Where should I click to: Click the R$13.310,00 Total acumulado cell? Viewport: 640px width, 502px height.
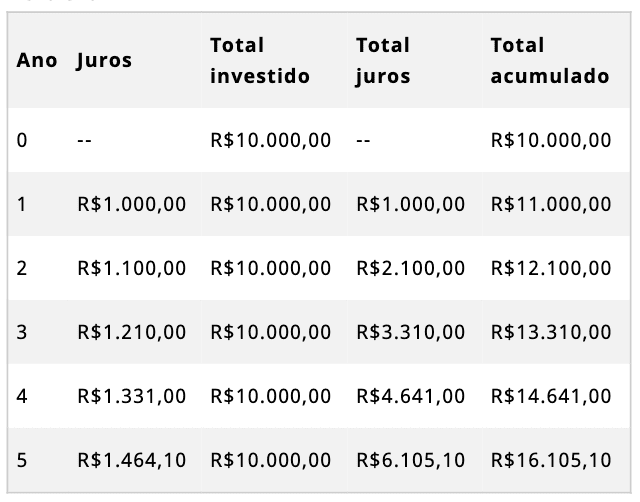(551, 332)
